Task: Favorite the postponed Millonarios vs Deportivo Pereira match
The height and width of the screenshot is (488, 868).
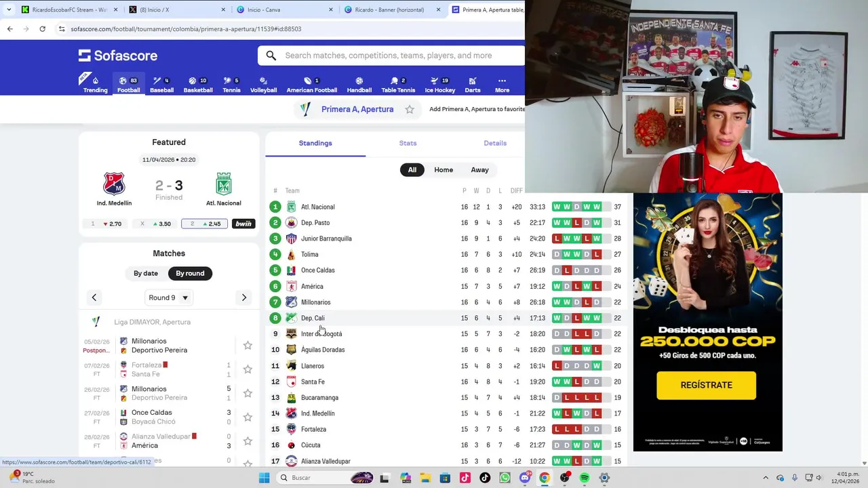Action: 248,346
